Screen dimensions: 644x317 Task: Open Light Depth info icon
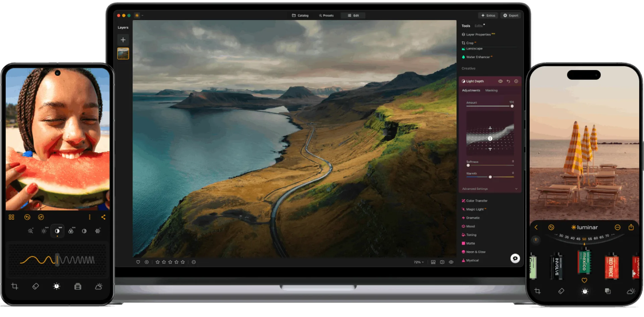516,81
